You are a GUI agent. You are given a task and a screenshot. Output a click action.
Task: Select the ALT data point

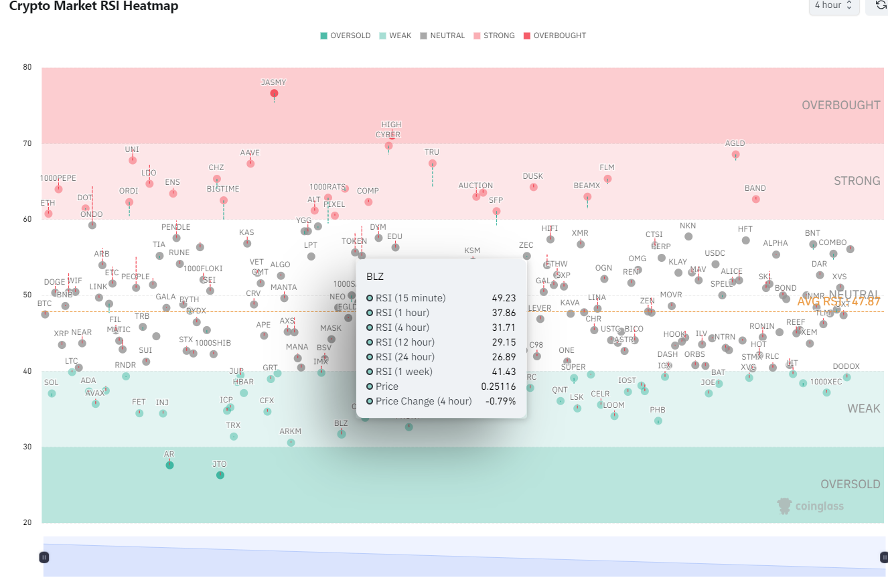coord(315,210)
